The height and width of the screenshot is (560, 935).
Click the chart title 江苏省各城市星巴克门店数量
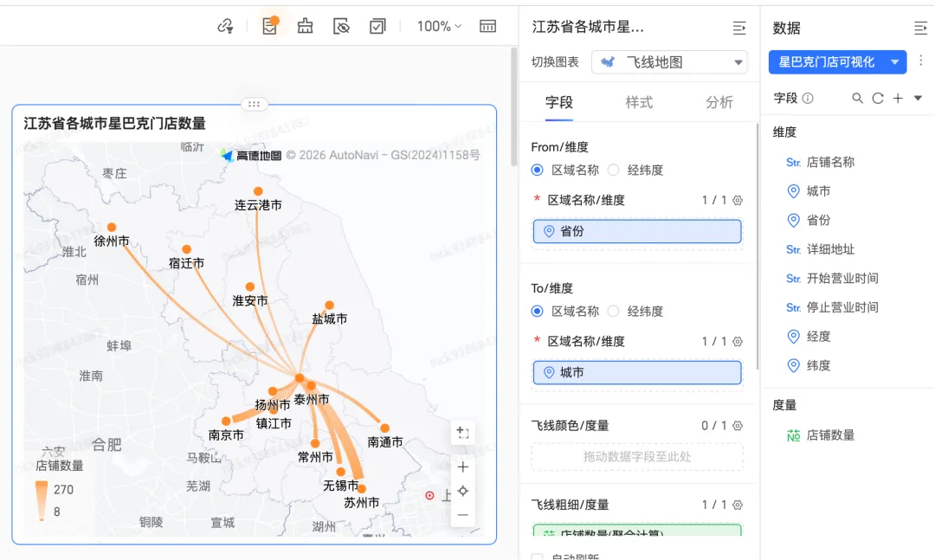pyautogui.click(x=115, y=124)
